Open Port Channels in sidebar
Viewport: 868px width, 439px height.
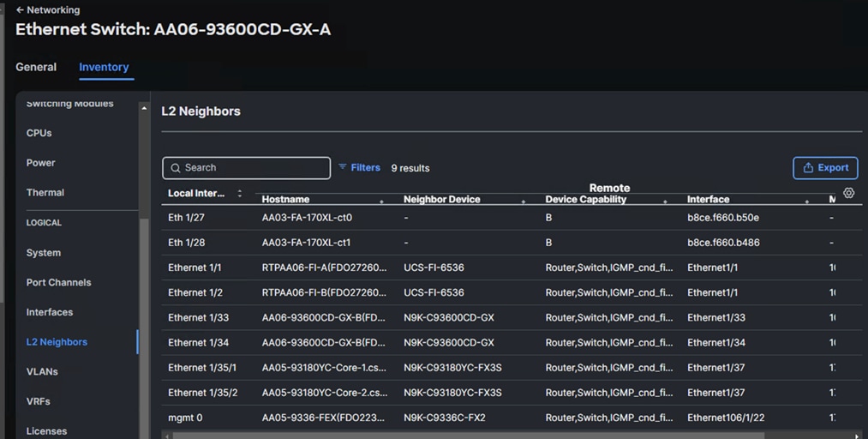(58, 282)
